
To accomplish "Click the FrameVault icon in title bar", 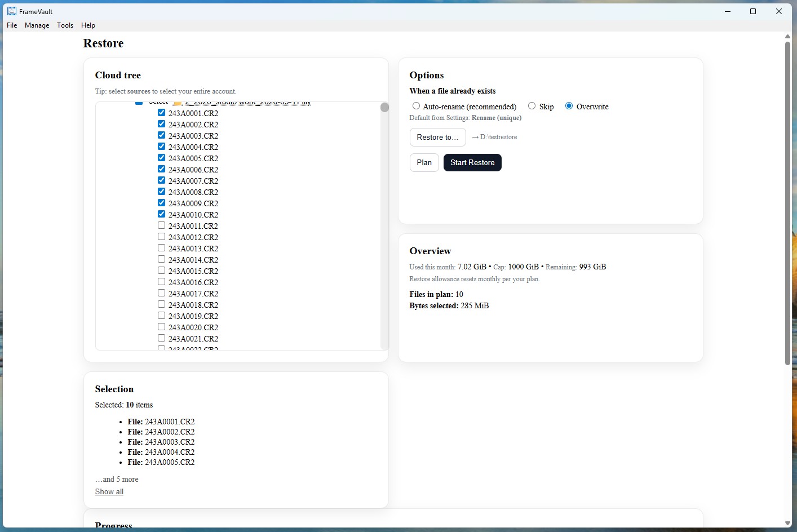I will pyautogui.click(x=11, y=11).
